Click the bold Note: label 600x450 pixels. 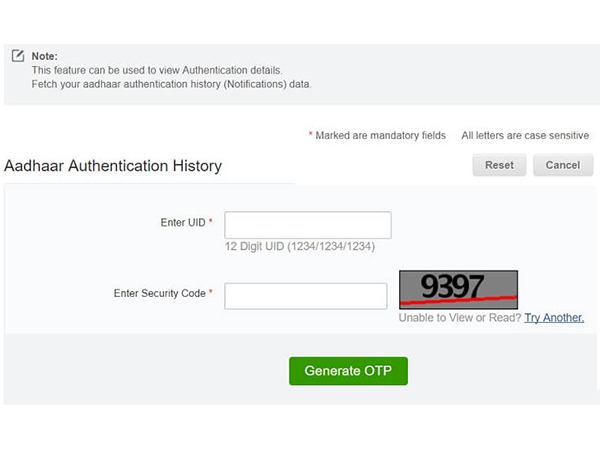click(45, 56)
